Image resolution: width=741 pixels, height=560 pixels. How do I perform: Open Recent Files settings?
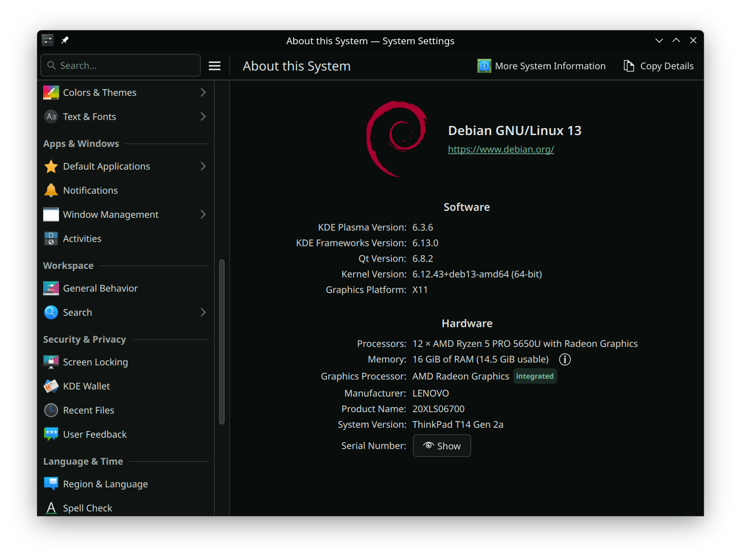tap(125, 410)
